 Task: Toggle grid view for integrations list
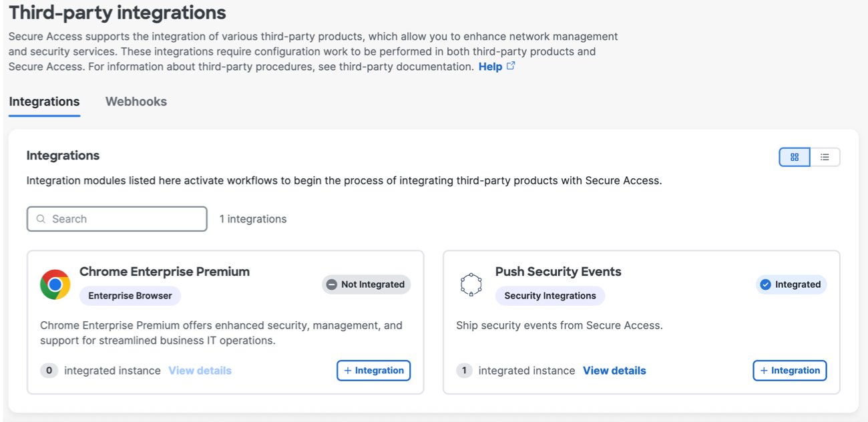pos(794,156)
